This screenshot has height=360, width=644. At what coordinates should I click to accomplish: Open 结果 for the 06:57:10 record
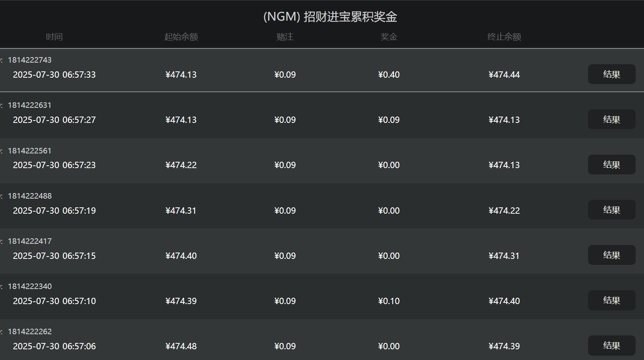(611, 300)
